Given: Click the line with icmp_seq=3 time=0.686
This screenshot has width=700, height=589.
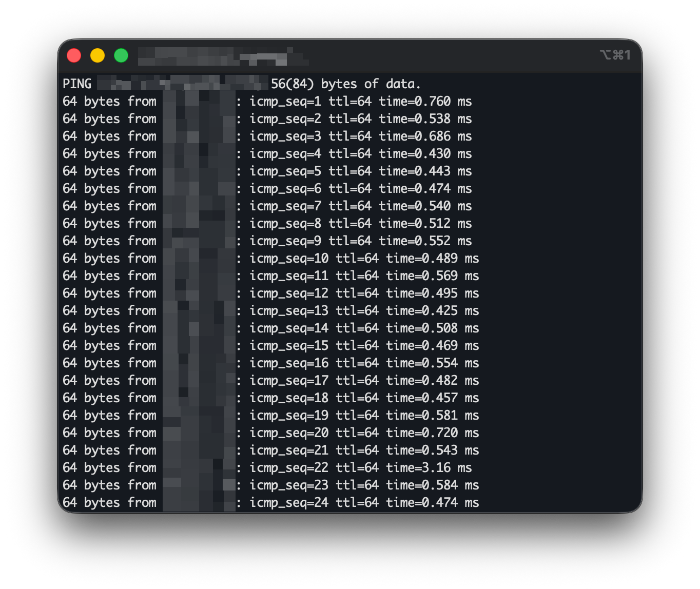Looking at the screenshot, I should pos(267,136).
